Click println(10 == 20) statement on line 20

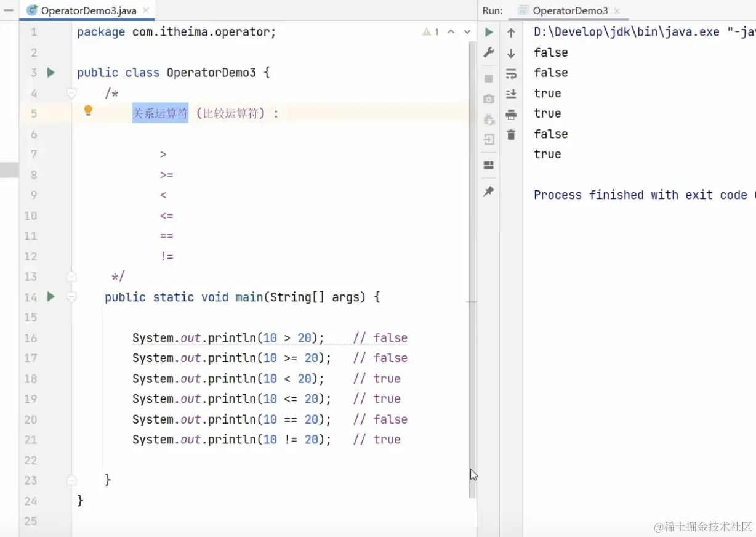click(232, 419)
